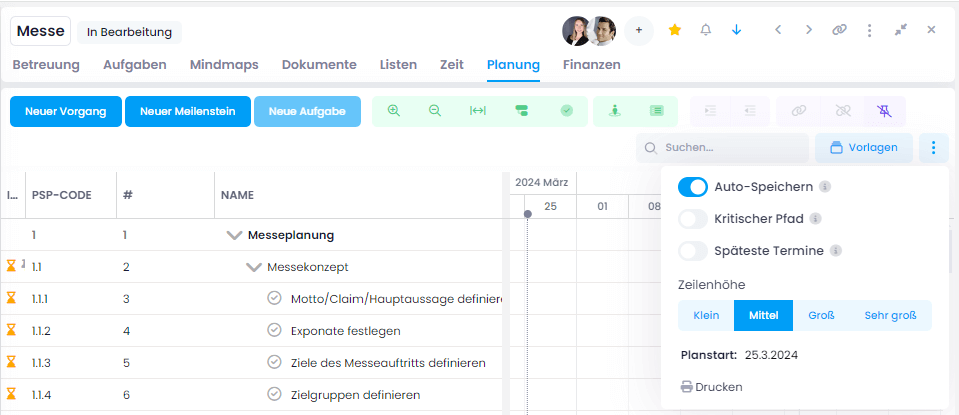Click the Messe project title field

(40, 31)
